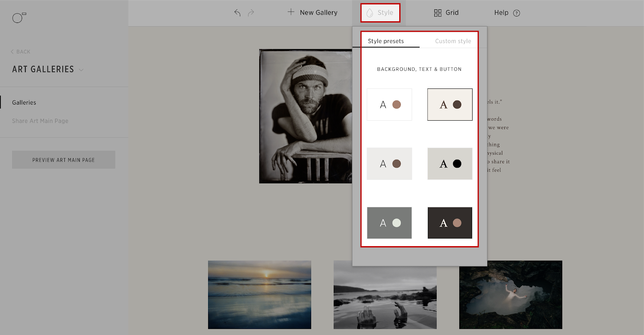Expand the Art Galleries dropdown chevron

[x=81, y=70]
